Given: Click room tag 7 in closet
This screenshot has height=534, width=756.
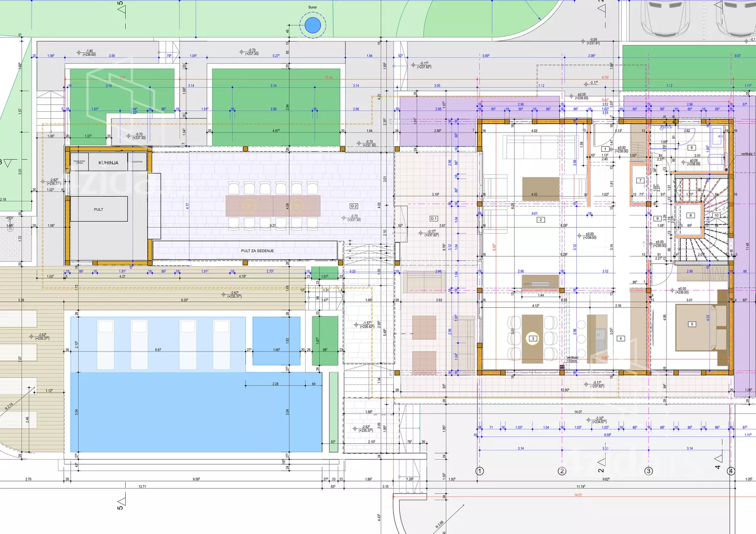Looking at the screenshot, I should tap(640, 180).
